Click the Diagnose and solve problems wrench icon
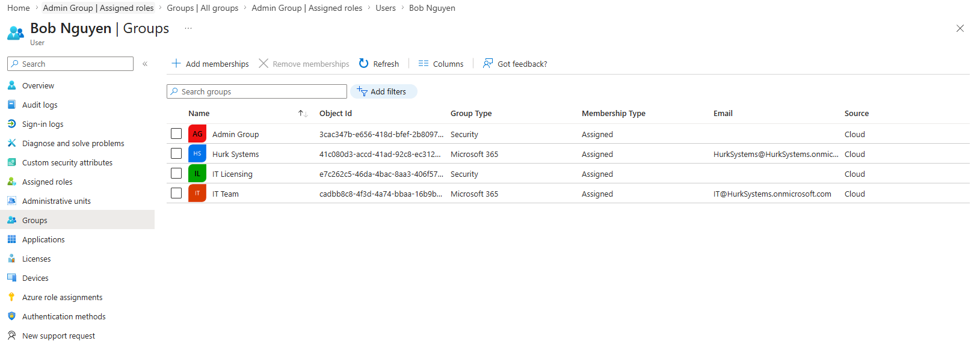Image resolution: width=980 pixels, height=353 pixels. click(x=11, y=143)
